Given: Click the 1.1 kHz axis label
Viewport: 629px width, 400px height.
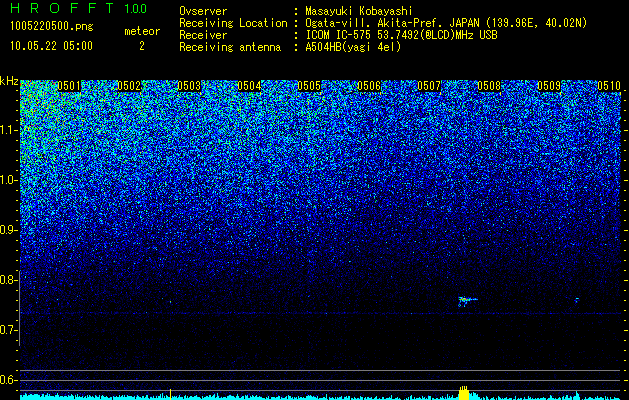Looking at the screenshot, I should (9, 130).
